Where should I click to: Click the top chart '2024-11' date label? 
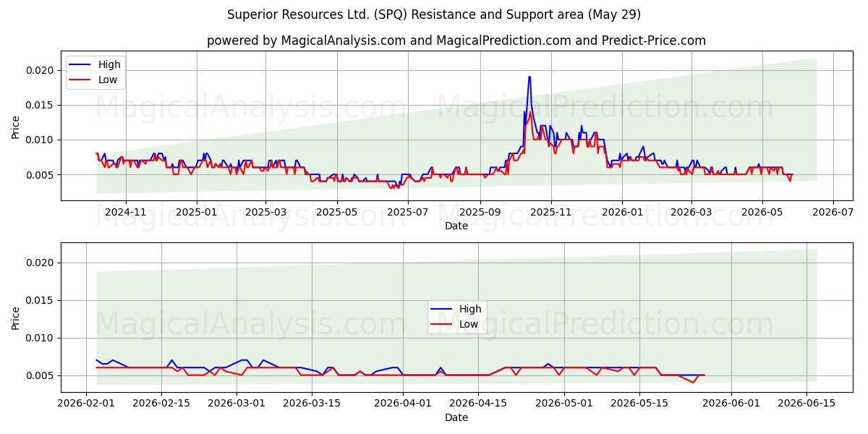[x=126, y=213]
